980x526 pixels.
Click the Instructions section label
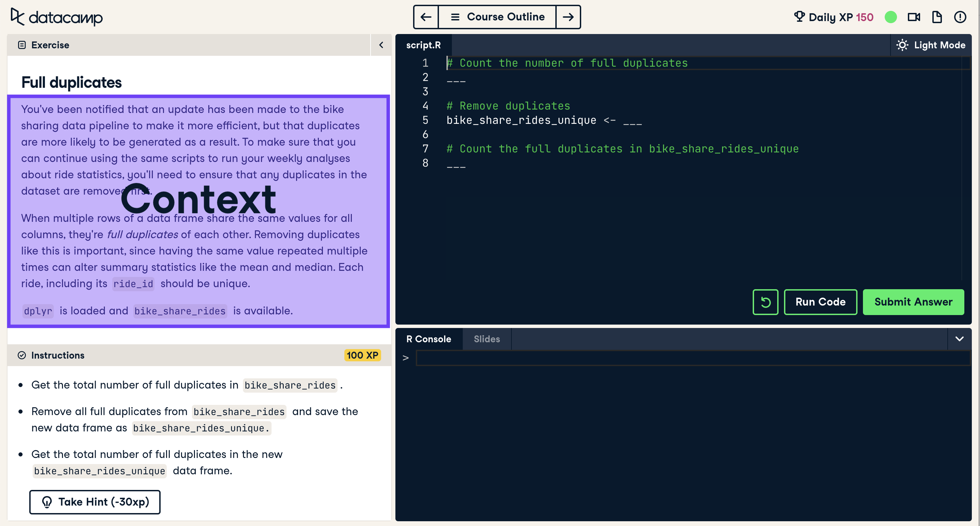coord(58,355)
